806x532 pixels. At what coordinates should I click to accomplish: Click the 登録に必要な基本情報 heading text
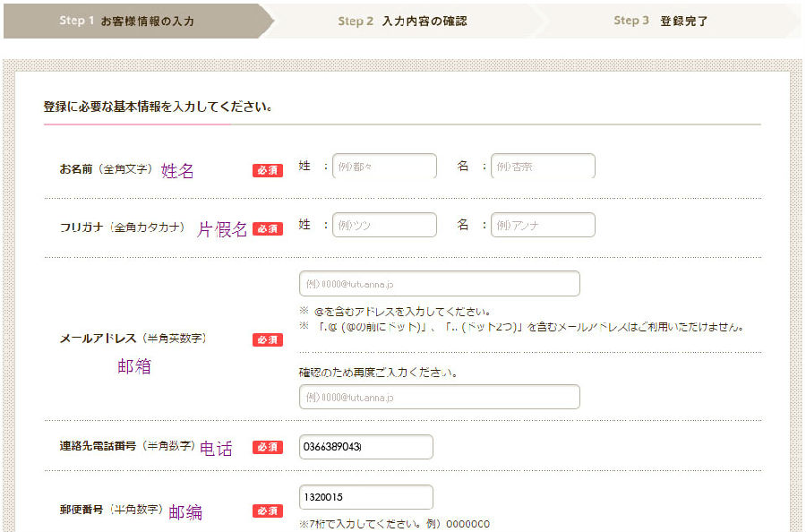tap(157, 107)
